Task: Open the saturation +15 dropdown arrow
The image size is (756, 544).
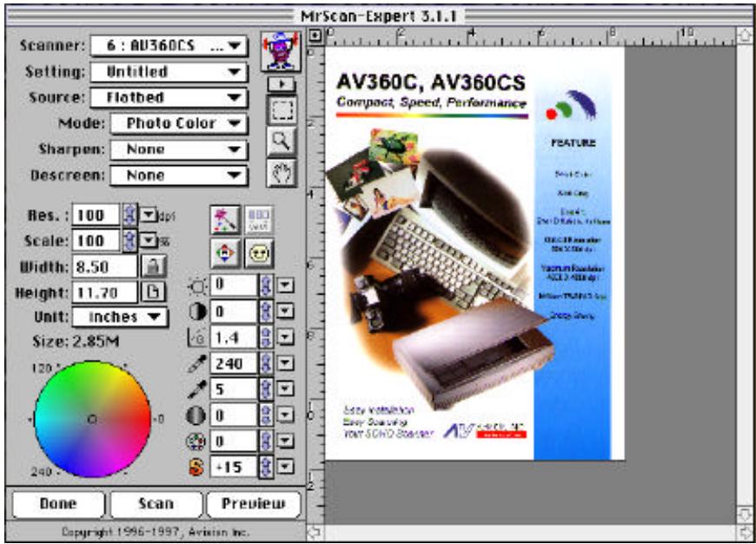Action: tap(285, 467)
